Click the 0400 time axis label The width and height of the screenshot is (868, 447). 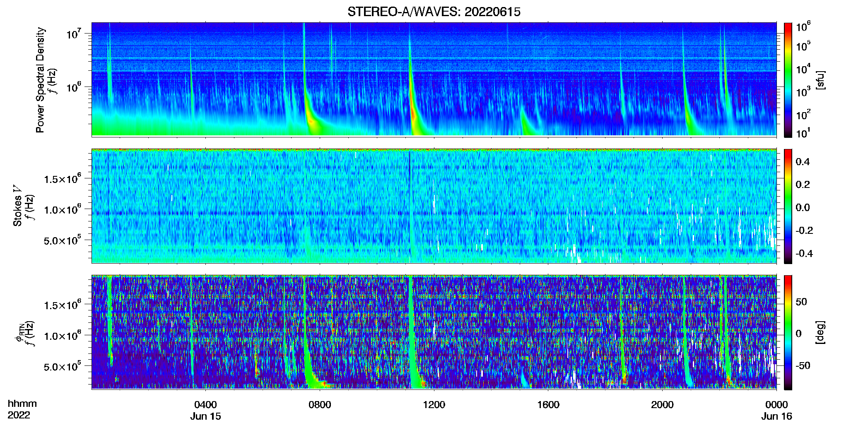point(205,404)
